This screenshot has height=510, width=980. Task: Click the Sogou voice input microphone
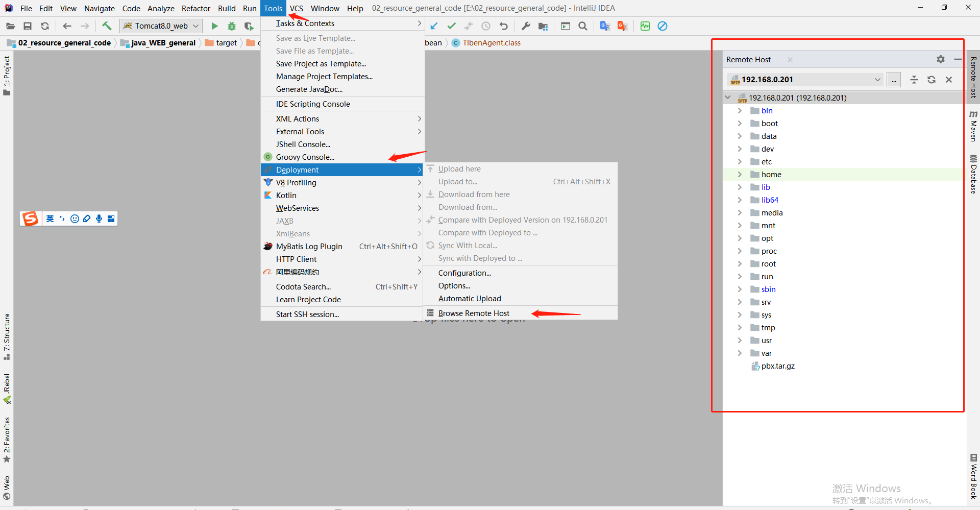(99, 218)
